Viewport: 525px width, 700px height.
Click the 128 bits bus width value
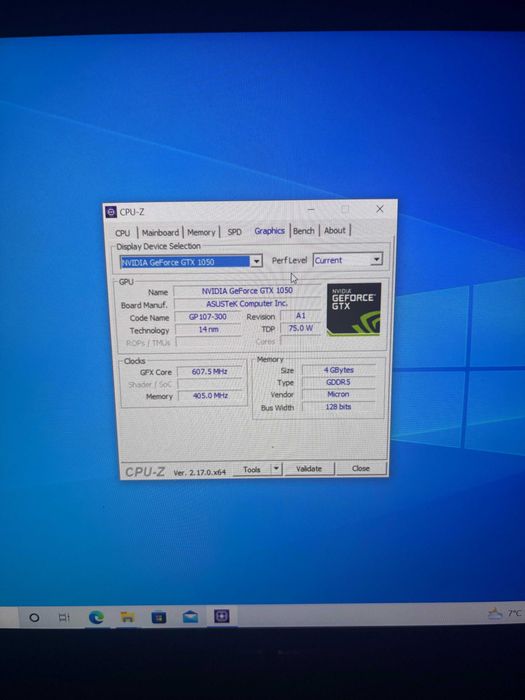pyautogui.click(x=339, y=407)
